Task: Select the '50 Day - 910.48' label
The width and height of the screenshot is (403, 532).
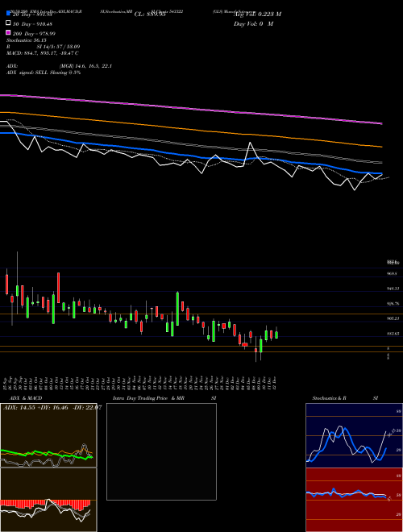Action: (x=32, y=24)
